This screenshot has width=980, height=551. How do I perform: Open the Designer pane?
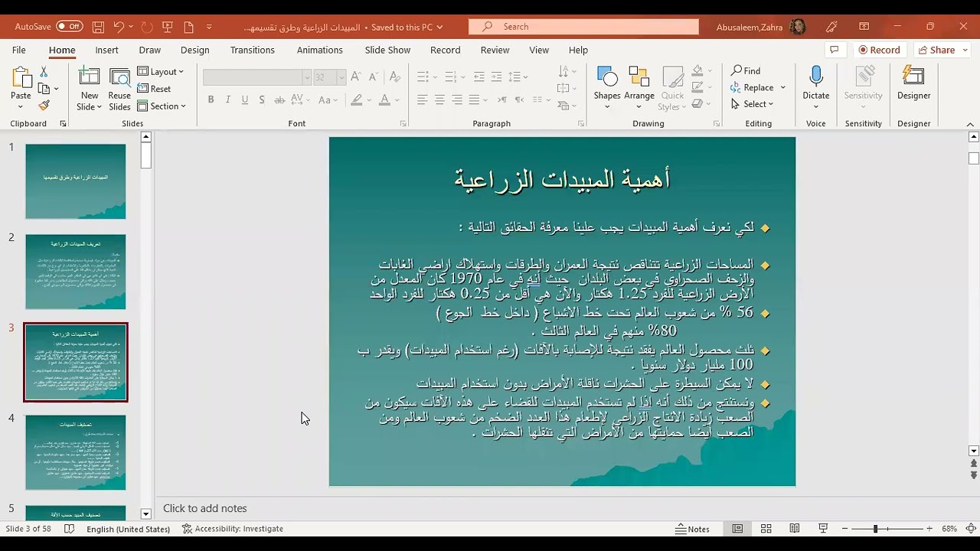coord(913,83)
